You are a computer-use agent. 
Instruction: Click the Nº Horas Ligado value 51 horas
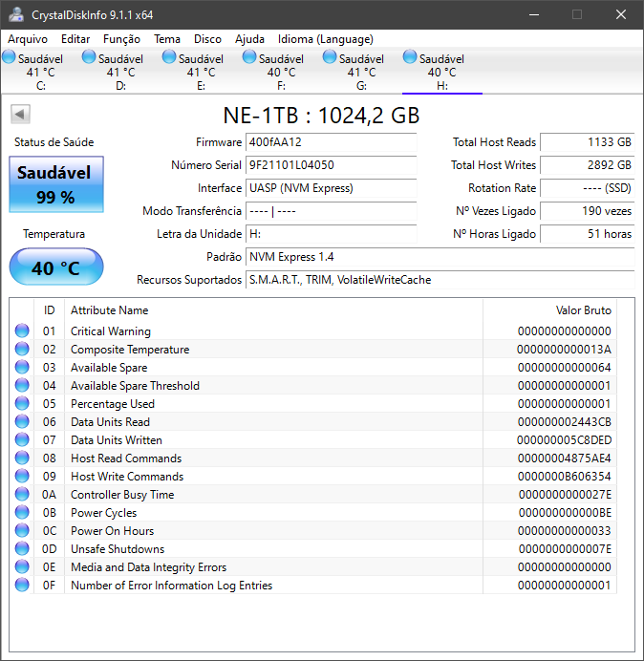coord(587,234)
